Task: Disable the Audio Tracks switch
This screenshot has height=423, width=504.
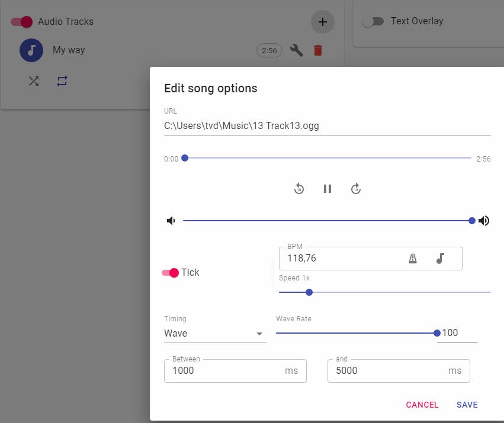Action: tap(22, 22)
